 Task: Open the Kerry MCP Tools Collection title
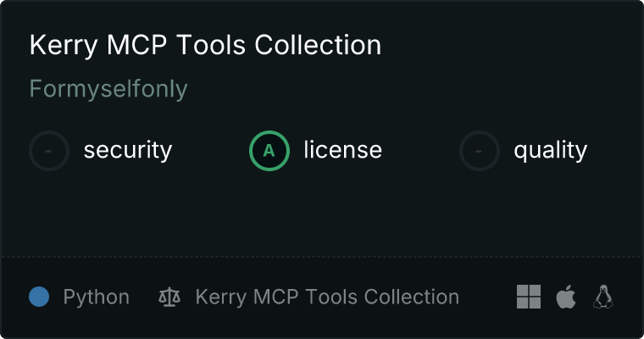coord(205,45)
